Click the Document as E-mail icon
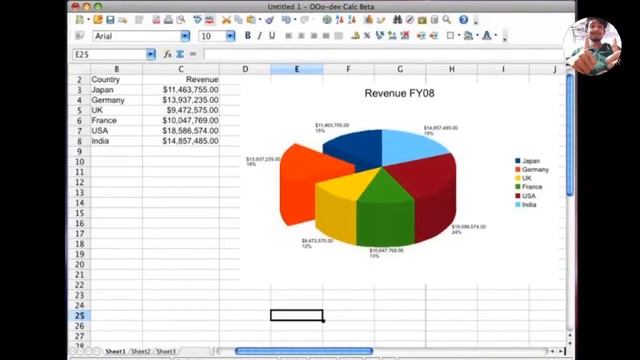The image size is (640, 360). [x=123, y=20]
